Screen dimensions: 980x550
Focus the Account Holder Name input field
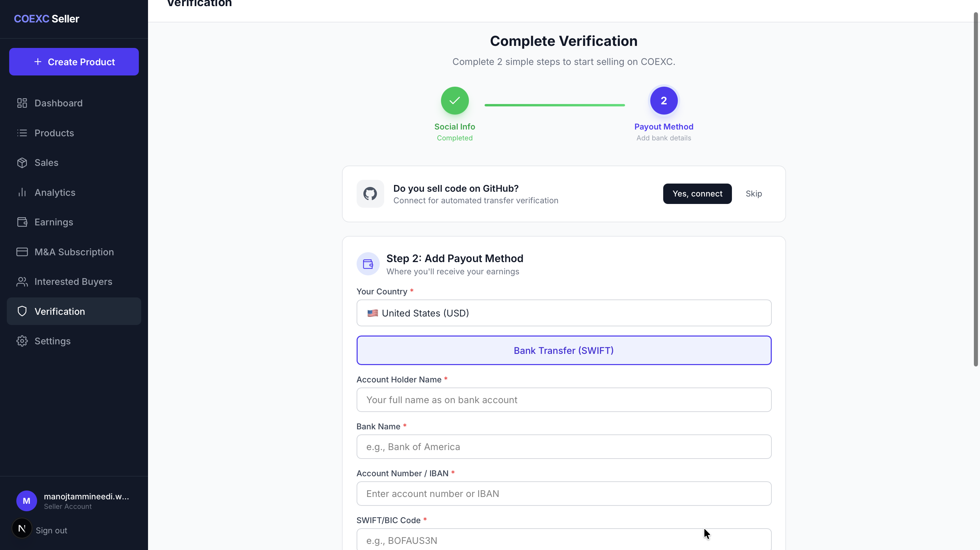[563, 399]
